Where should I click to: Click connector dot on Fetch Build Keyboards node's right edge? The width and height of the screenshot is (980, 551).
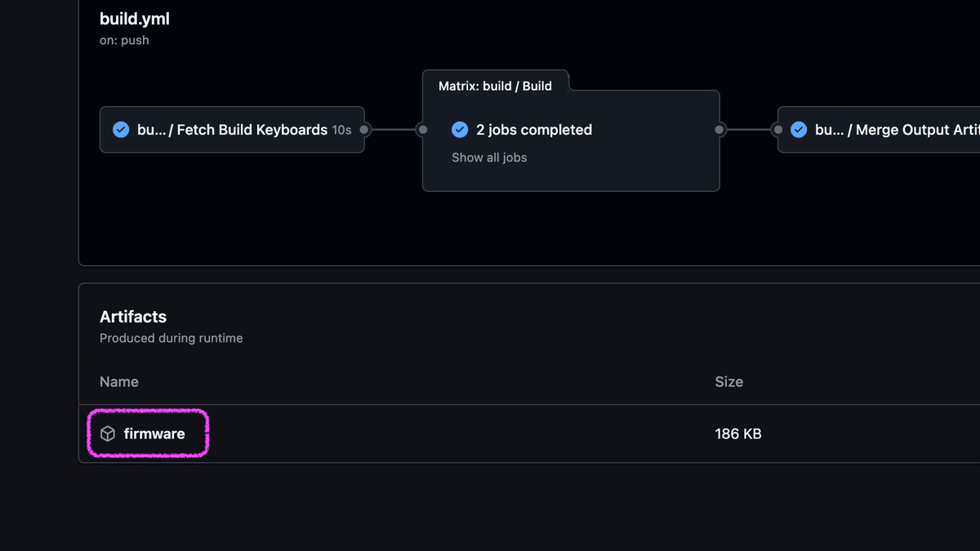tap(364, 130)
